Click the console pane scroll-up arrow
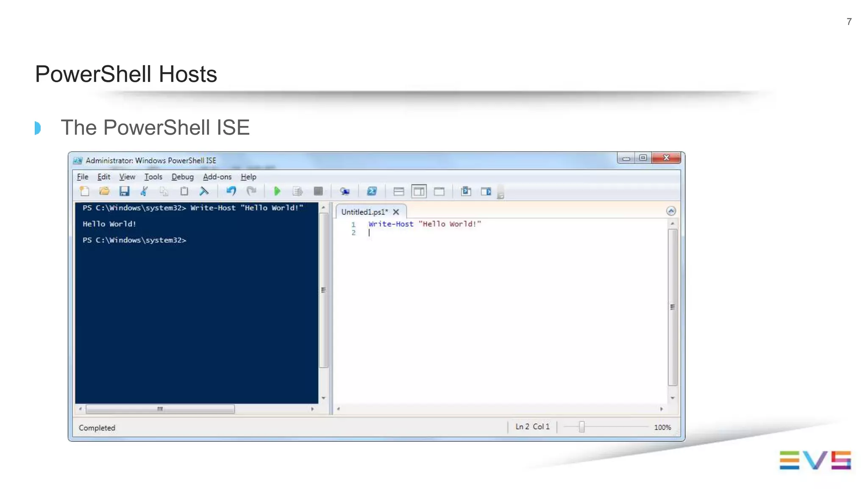868x489 pixels. 323,208
